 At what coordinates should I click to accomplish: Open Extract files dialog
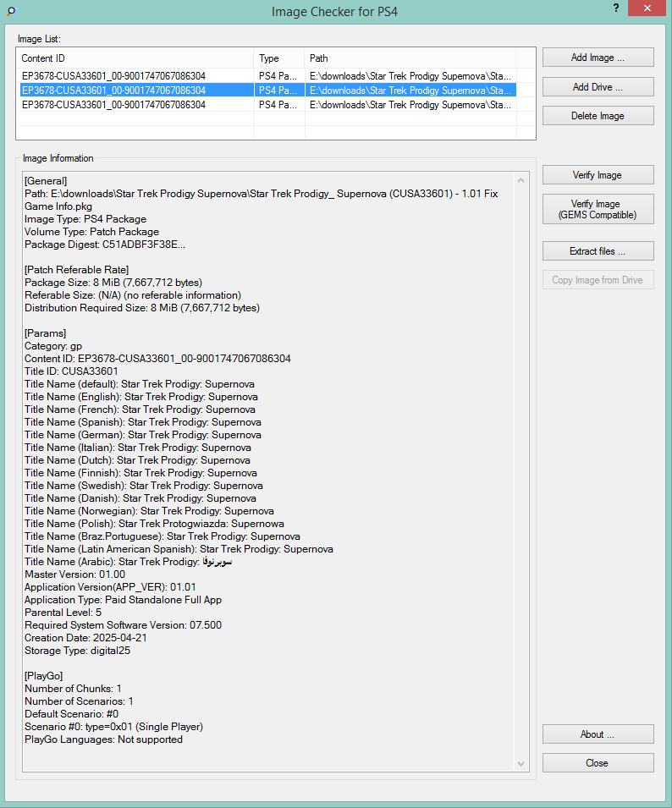[x=598, y=251]
